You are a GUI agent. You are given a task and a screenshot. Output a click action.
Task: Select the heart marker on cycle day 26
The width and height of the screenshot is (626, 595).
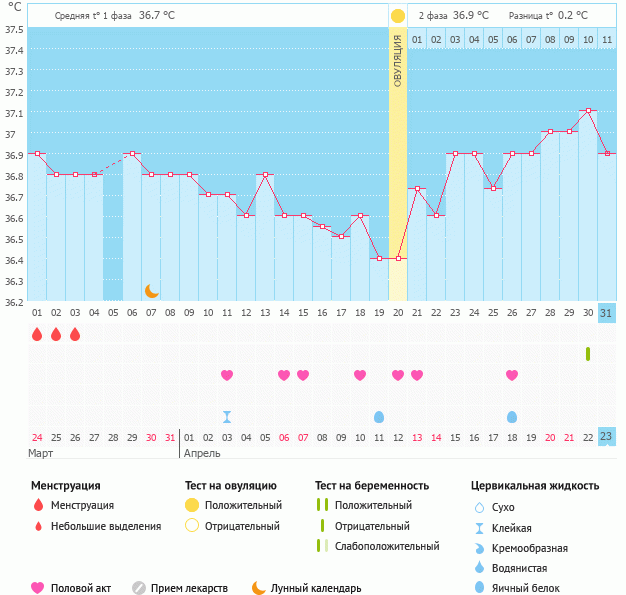512,375
